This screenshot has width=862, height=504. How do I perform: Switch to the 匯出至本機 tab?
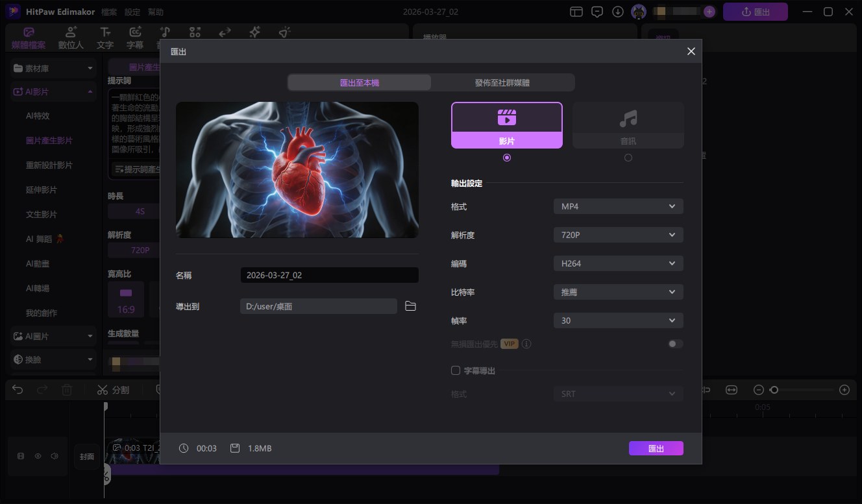point(360,82)
